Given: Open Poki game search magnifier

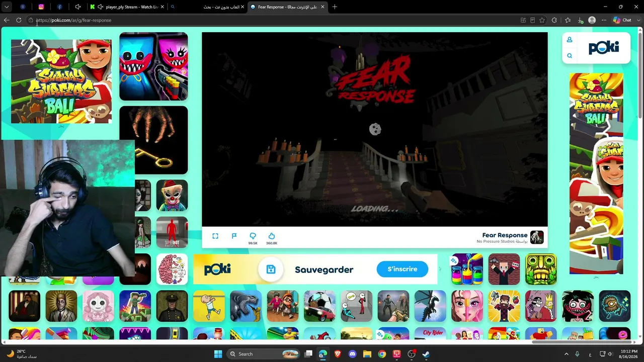Looking at the screenshot, I should pos(570,56).
